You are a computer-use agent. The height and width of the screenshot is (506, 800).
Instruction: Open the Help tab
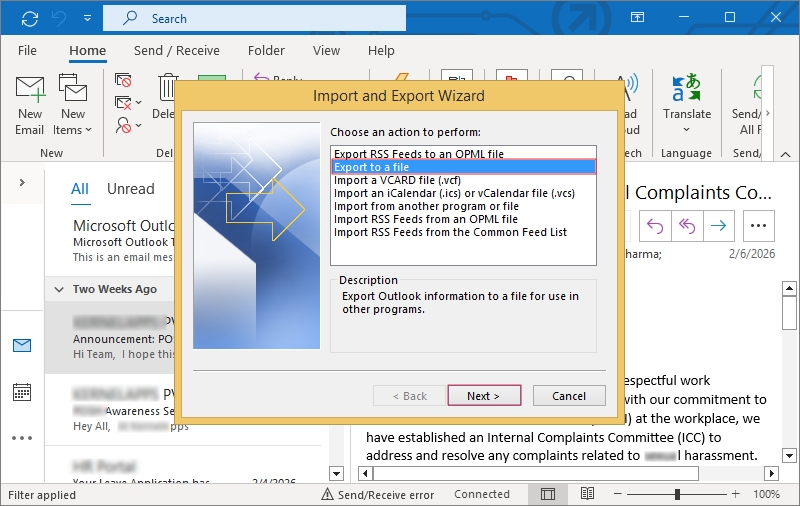tap(381, 50)
